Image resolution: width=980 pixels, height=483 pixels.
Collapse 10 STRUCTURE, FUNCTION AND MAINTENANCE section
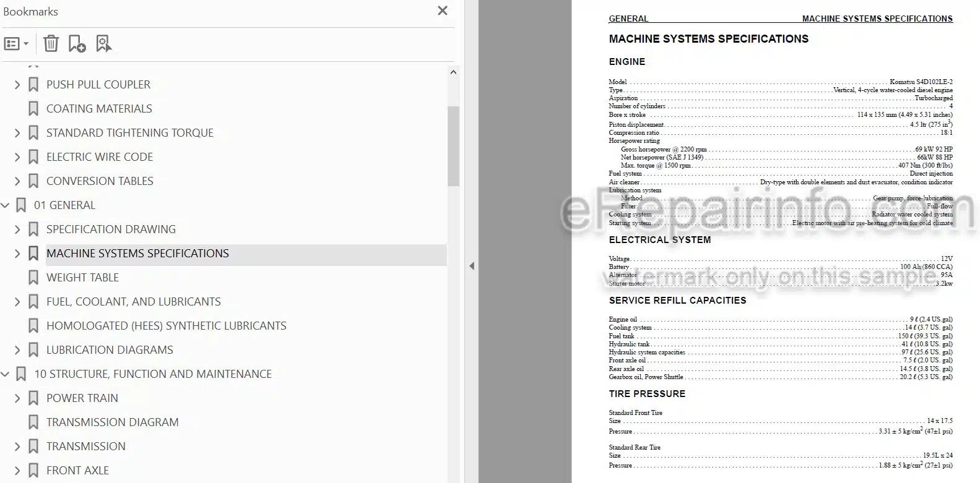(5, 374)
